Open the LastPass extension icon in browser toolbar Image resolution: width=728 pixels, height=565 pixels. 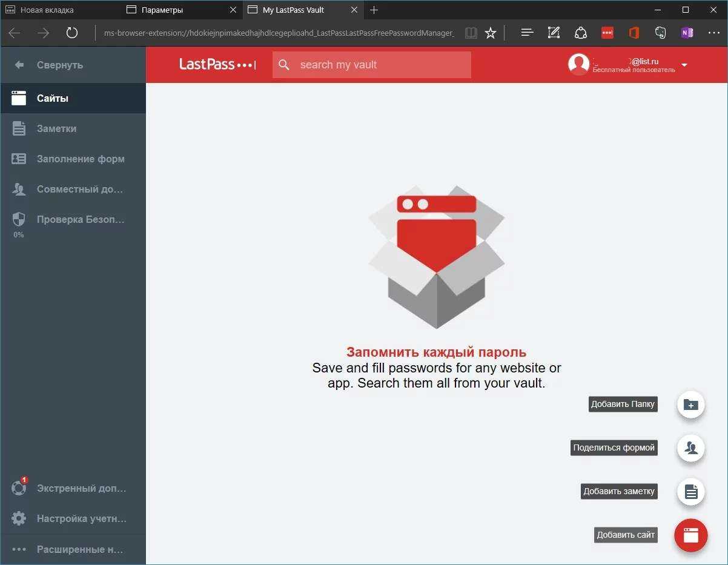tap(607, 33)
